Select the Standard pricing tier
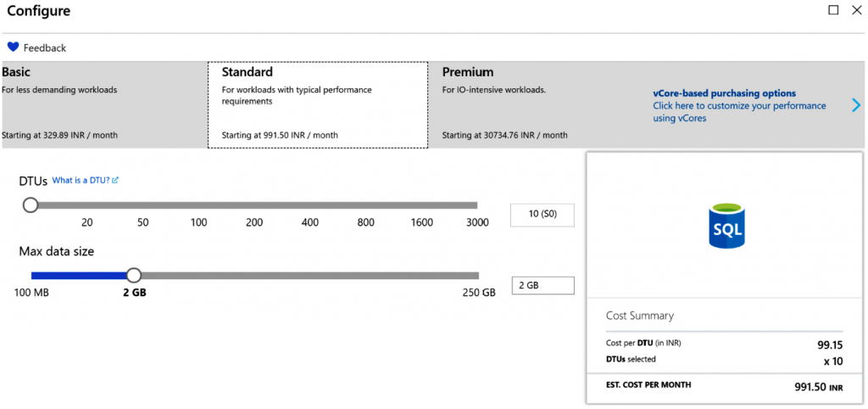The width and height of the screenshot is (868, 409). (317, 104)
